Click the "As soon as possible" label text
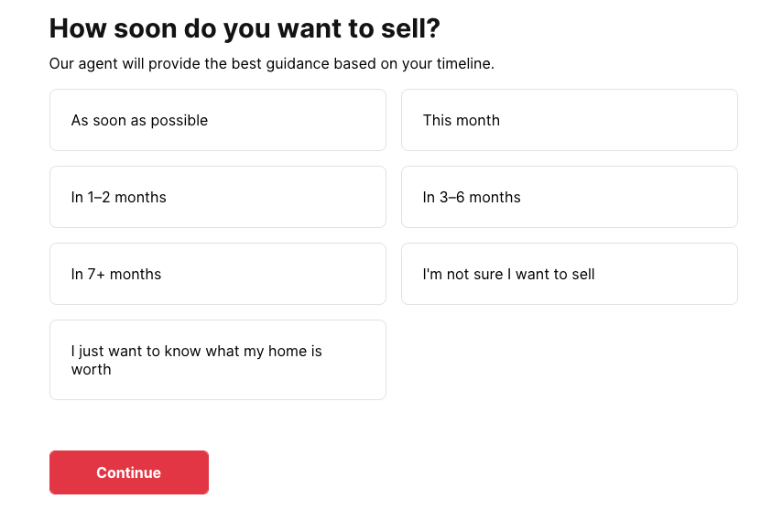Screen dimensions: 783x532 tap(139, 121)
